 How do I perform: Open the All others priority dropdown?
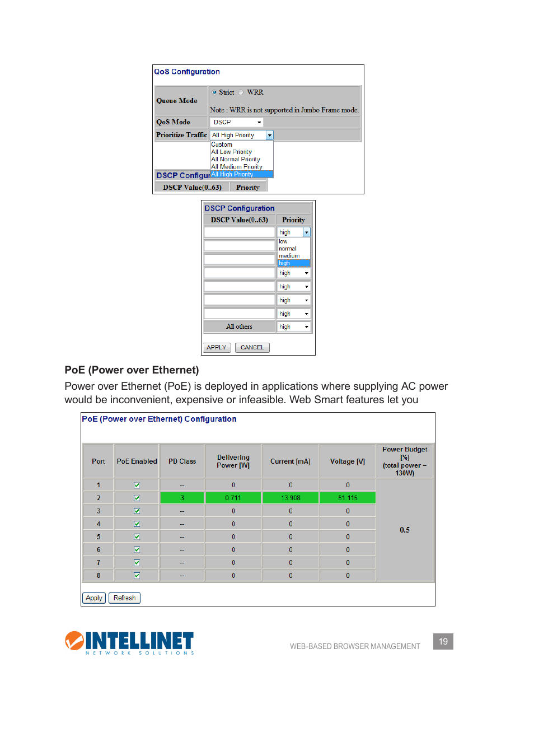(294, 327)
